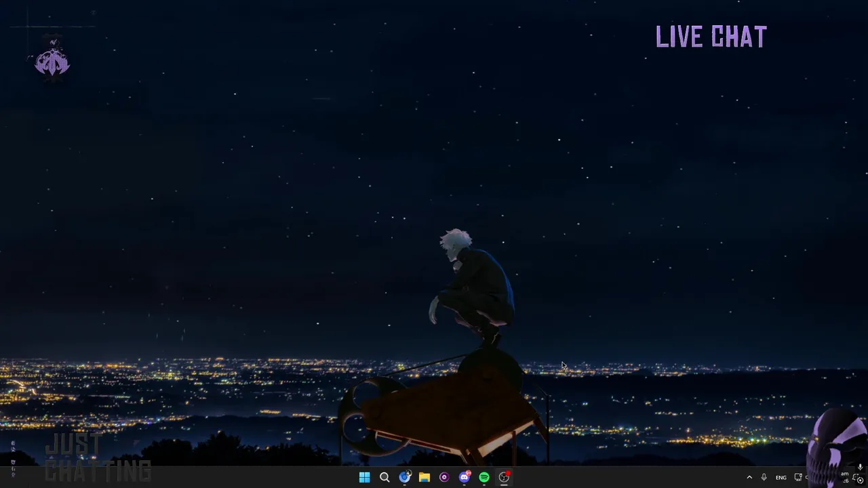Open the purple circle app in taskbar

(x=444, y=477)
